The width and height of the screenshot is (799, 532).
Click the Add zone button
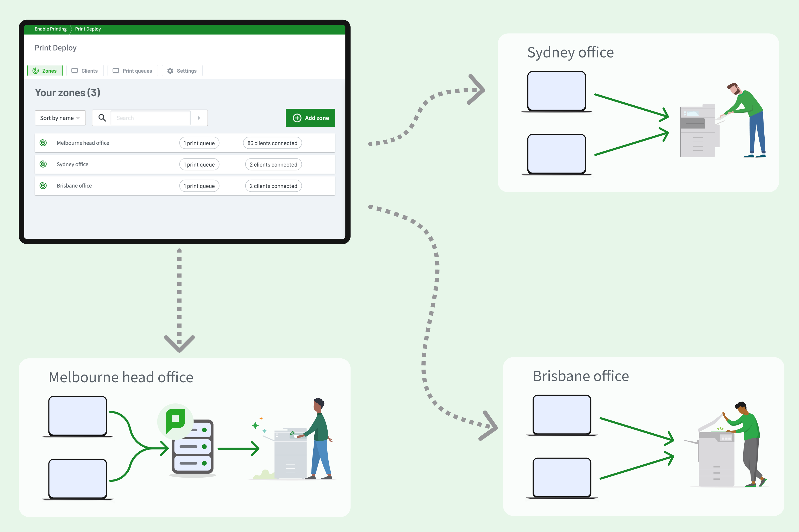(310, 118)
